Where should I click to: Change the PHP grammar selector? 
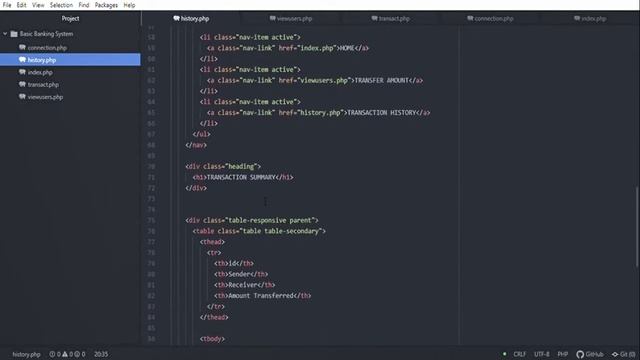(563, 354)
